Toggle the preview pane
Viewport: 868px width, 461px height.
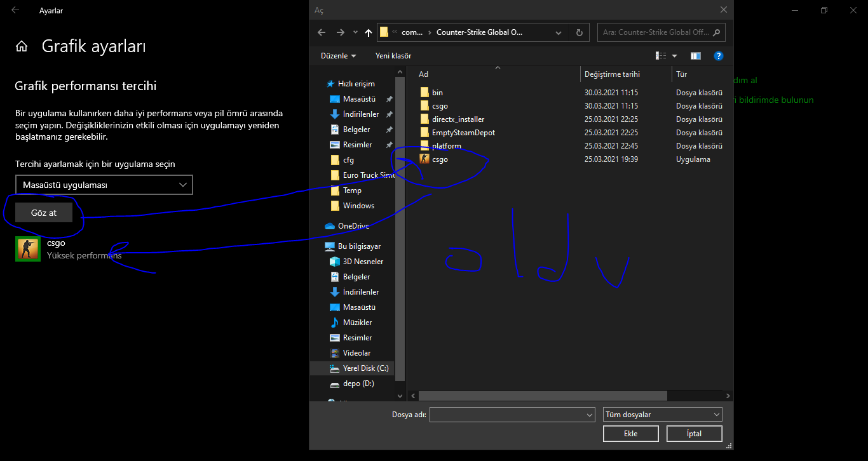696,56
